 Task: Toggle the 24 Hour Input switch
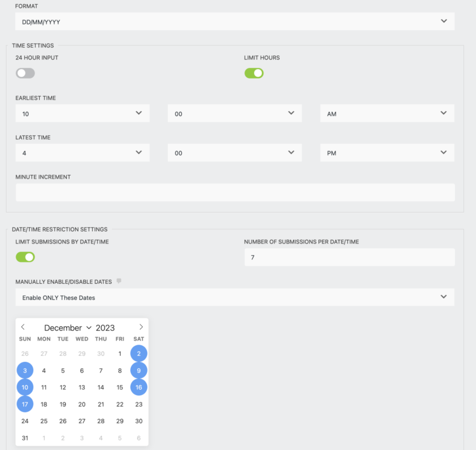(26, 73)
